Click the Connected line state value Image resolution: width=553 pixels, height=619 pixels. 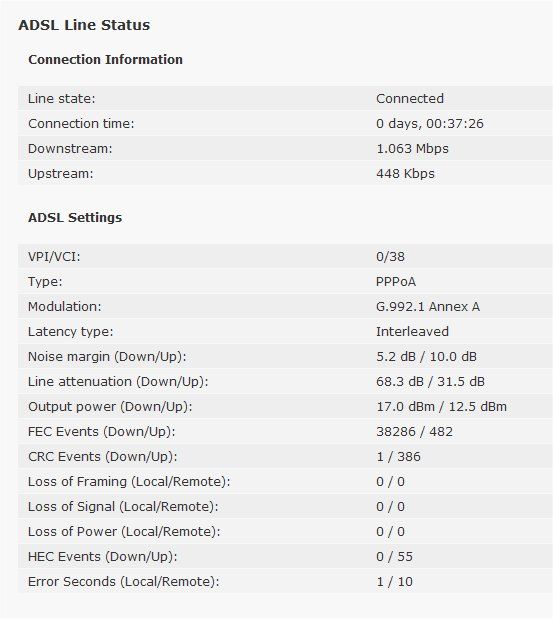410,98
